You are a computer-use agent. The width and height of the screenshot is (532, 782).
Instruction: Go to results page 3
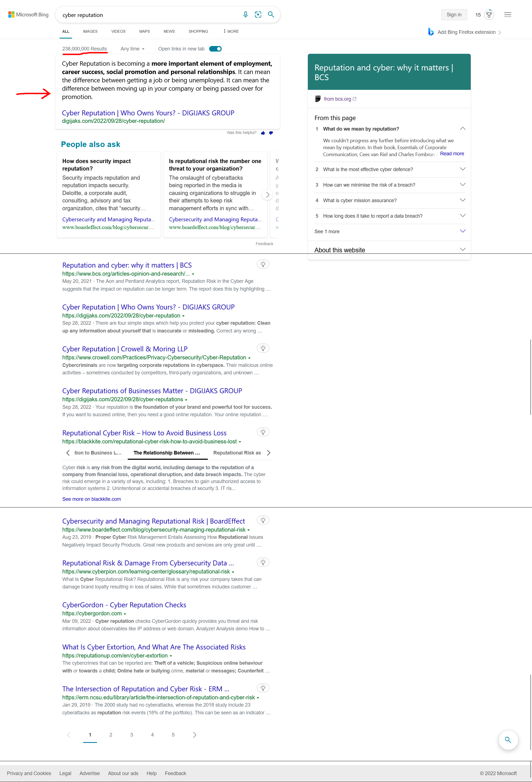132,735
